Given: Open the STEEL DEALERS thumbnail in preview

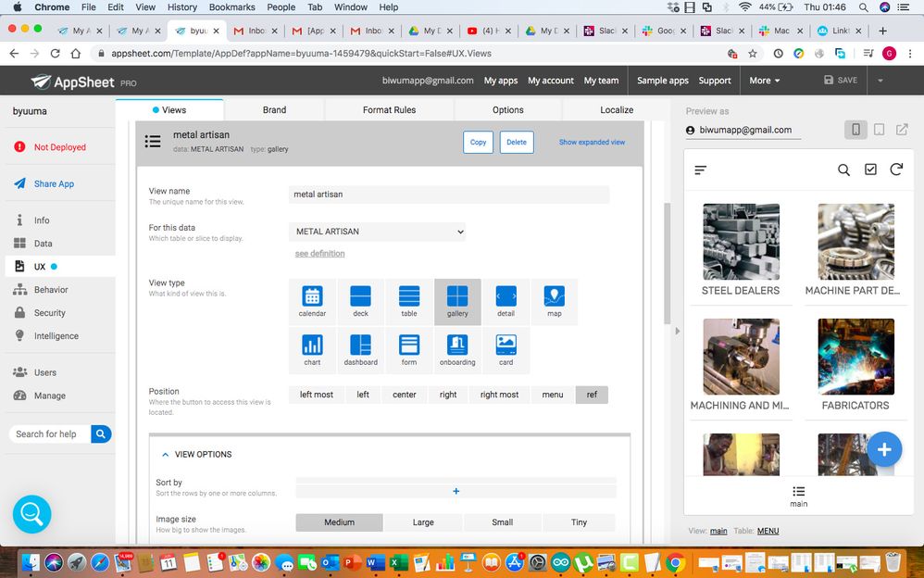Looking at the screenshot, I should tap(741, 242).
